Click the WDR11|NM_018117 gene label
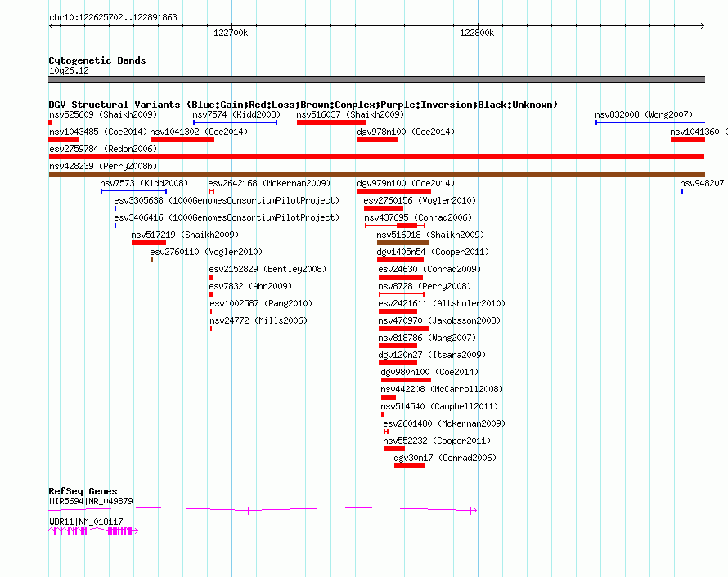 (86, 521)
